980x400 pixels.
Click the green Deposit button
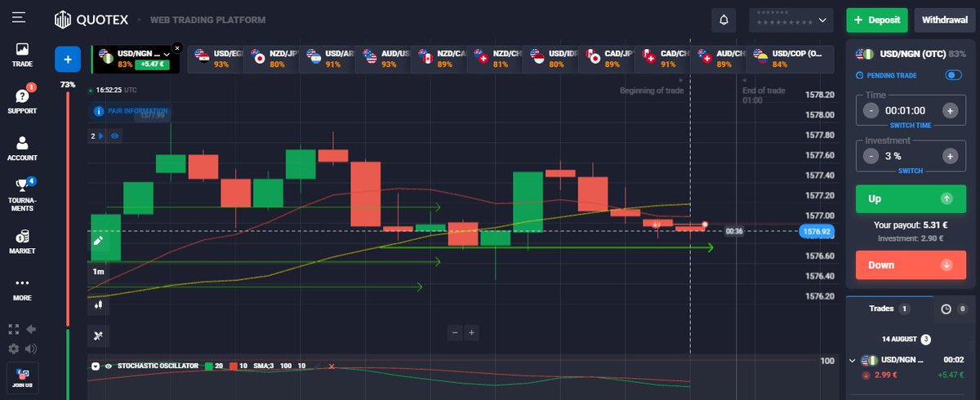pyautogui.click(x=877, y=20)
